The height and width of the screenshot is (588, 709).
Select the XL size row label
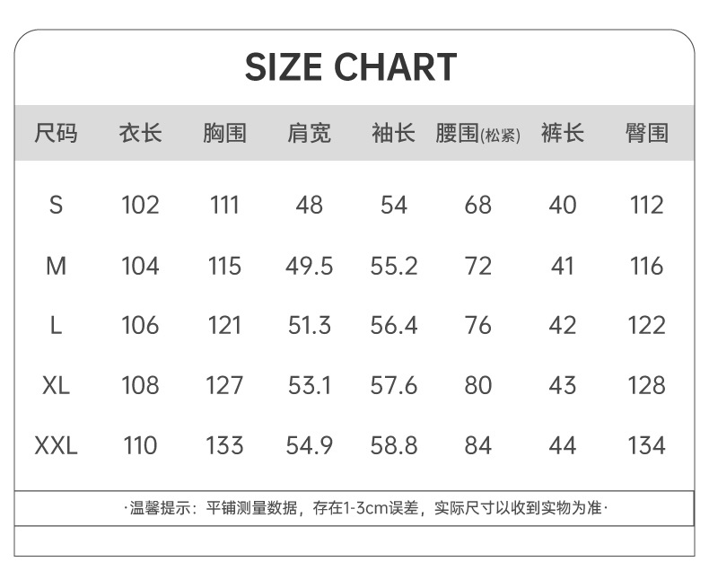pyautogui.click(x=56, y=385)
